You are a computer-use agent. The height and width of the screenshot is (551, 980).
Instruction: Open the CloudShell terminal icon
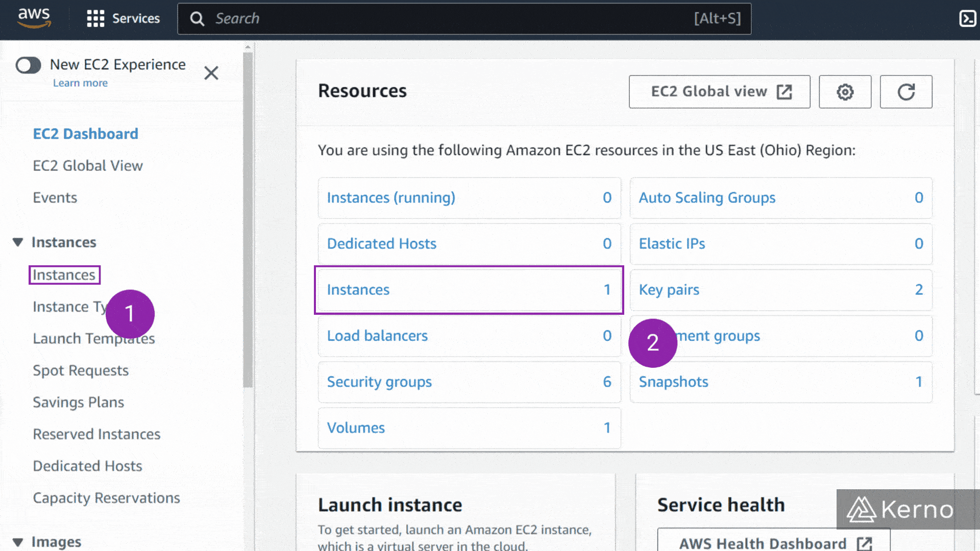(968, 19)
